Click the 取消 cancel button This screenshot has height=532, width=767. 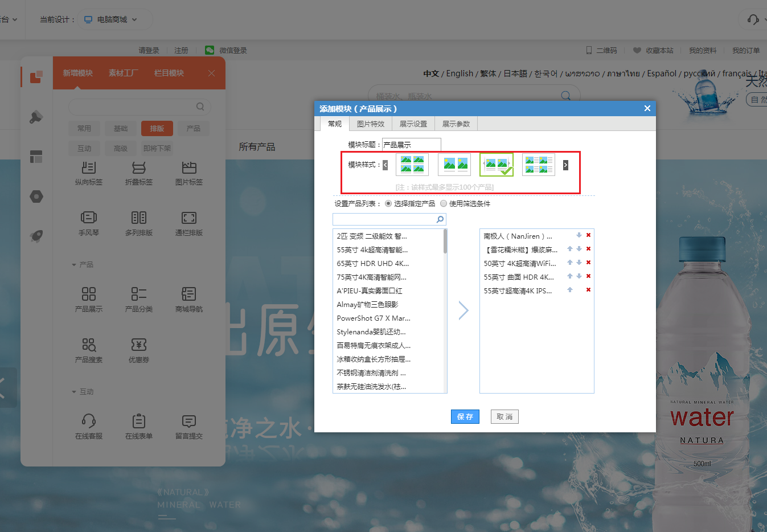pos(505,416)
